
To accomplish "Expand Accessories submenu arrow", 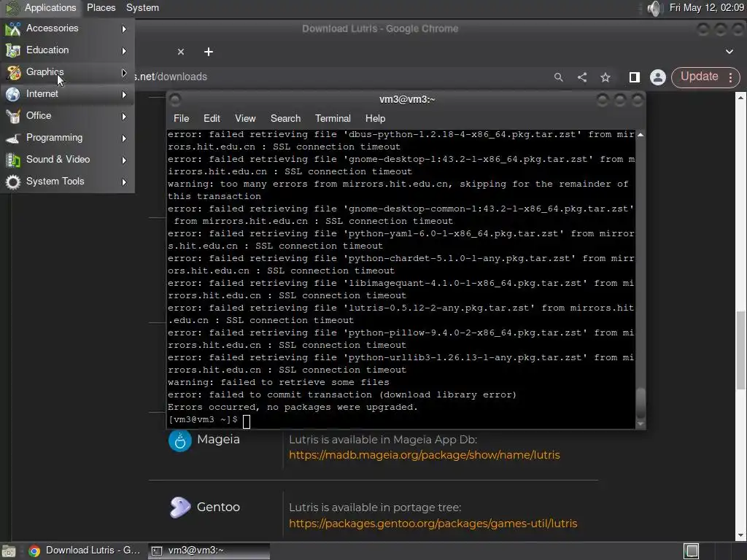I will (x=124, y=29).
